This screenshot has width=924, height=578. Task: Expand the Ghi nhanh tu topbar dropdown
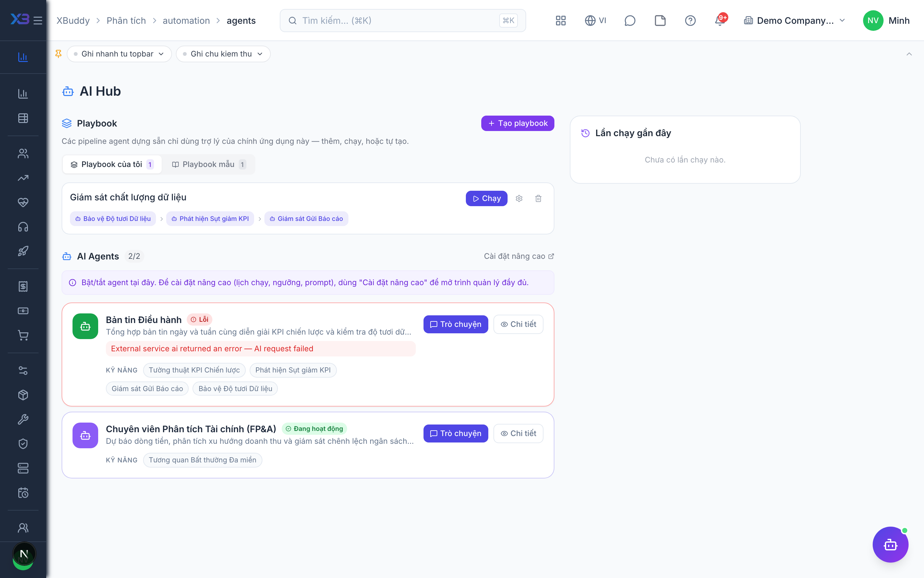tap(119, 54)
